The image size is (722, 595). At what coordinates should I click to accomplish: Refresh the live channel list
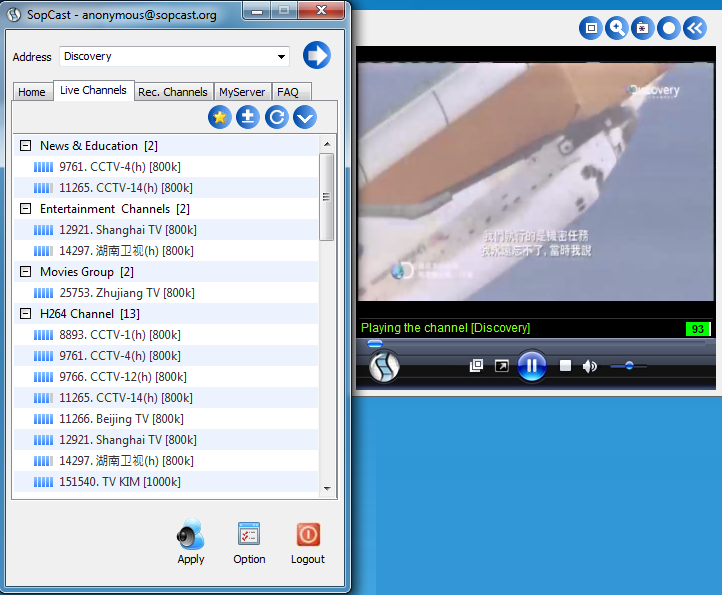(276, 117)
